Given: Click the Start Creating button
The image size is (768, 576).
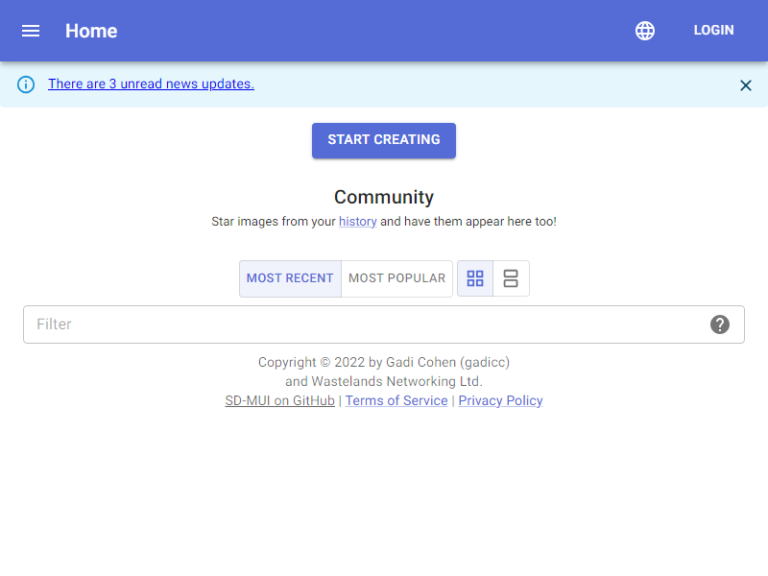Looking at the screenshot, I should point(384,140).
